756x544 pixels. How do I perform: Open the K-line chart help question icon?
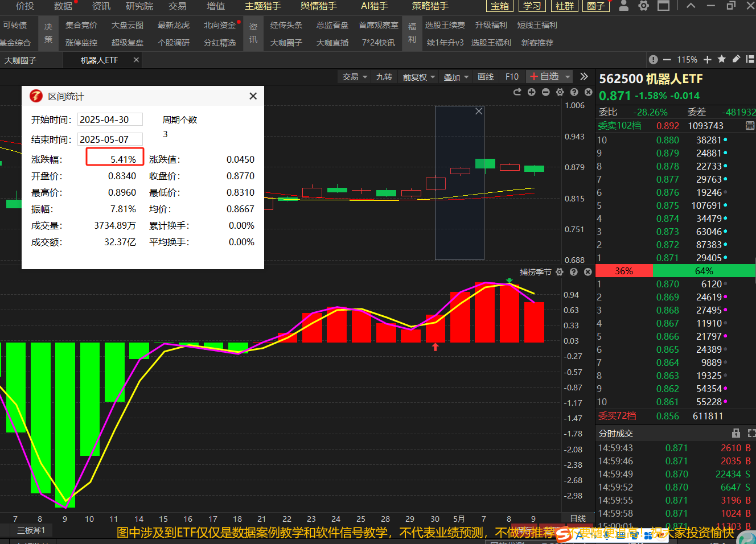(574, 92)
